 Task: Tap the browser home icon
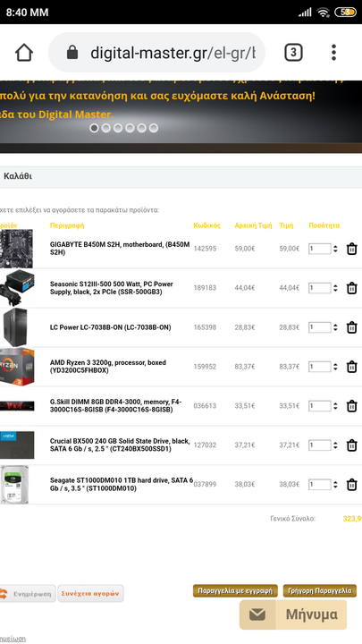[24, 53]
